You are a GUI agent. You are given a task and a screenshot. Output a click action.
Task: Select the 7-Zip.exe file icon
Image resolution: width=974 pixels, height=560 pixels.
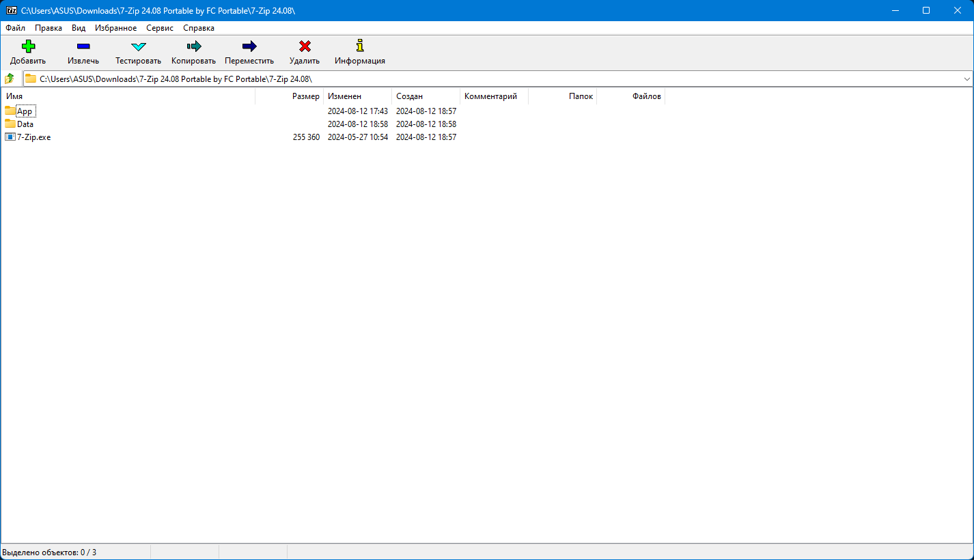10,137
